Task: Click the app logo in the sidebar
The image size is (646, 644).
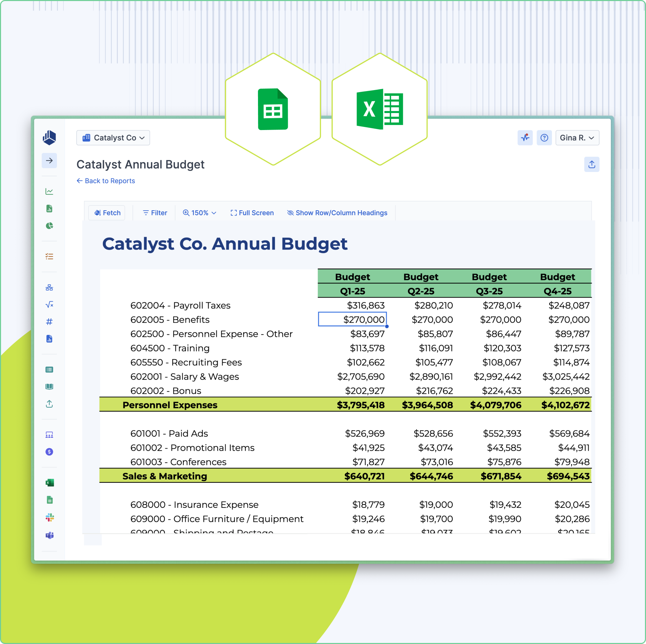Action: [x=49, y=137]
